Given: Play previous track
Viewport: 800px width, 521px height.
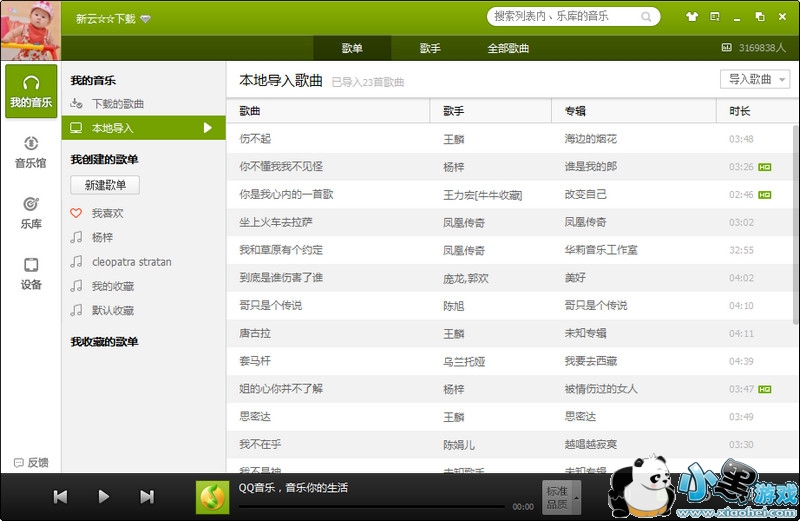Looking at the screenshot, I should pos(60,497).
